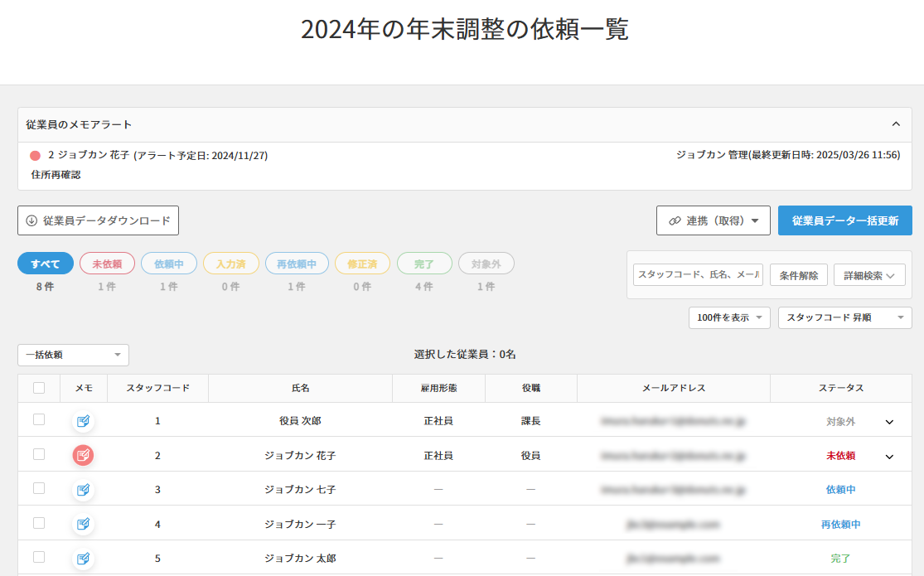This screenshot has width=924, height=576.
Task: Expand status chevron for 役員 次郎 row
Action: tap(889, 422)
